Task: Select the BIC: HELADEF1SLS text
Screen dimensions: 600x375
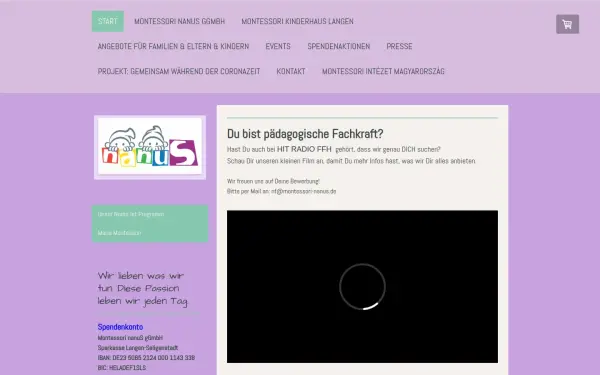Action: click(x=122, y=368)
